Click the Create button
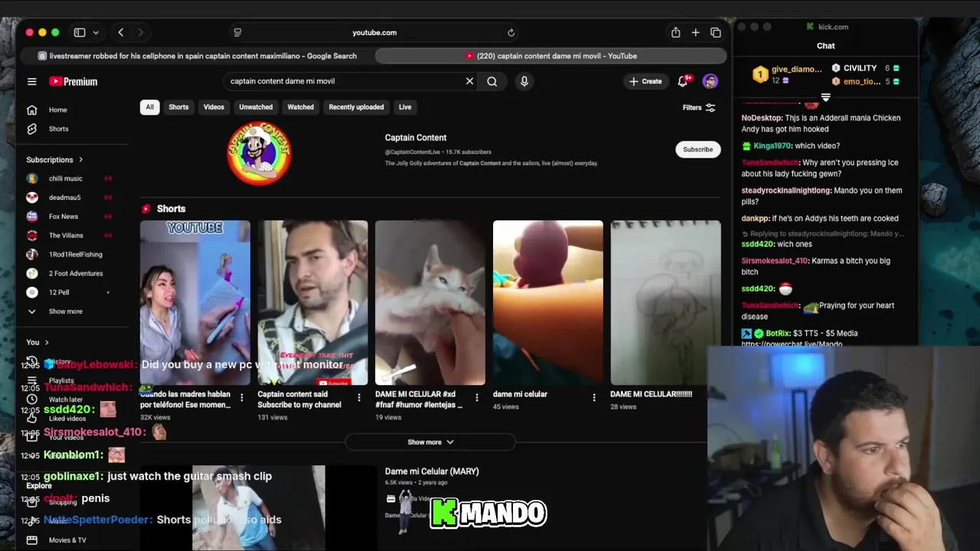The image size is (980, 551). coord(645,81)
